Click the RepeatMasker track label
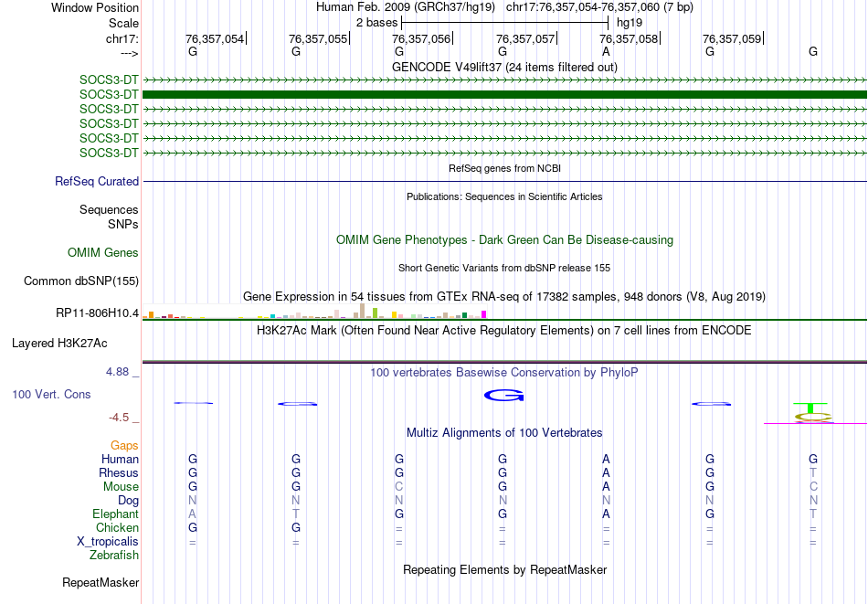Screen dimensions: 868x604 101,582
